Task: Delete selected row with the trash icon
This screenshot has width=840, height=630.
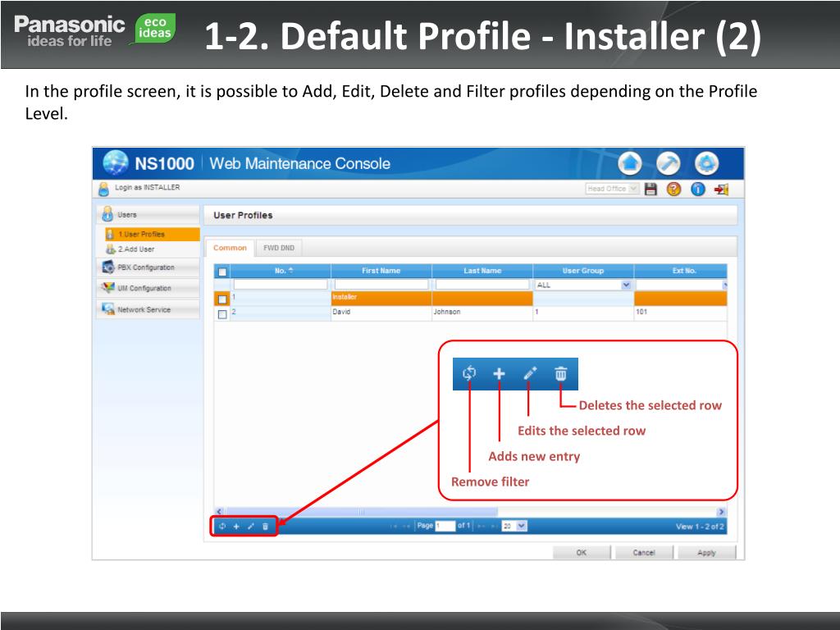Action: pos(265,526)
